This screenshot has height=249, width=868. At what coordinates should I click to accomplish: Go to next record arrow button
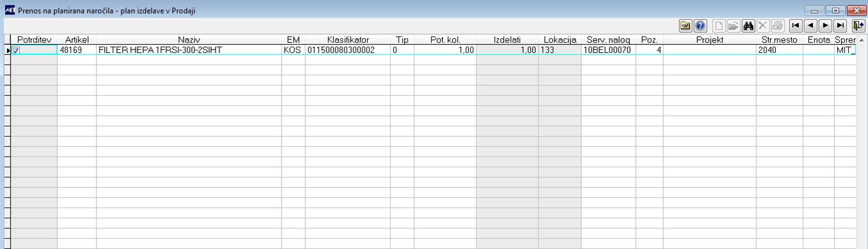tap(825, 26)
